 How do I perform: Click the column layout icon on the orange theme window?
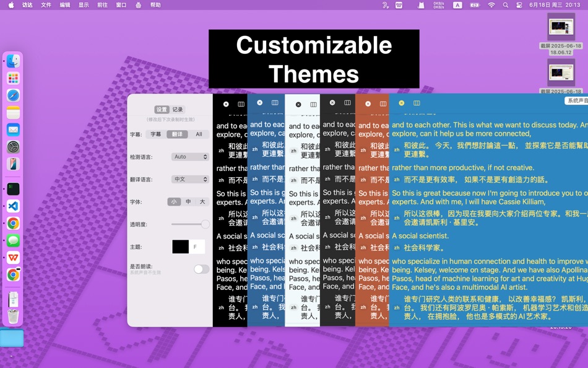point(383,103)
